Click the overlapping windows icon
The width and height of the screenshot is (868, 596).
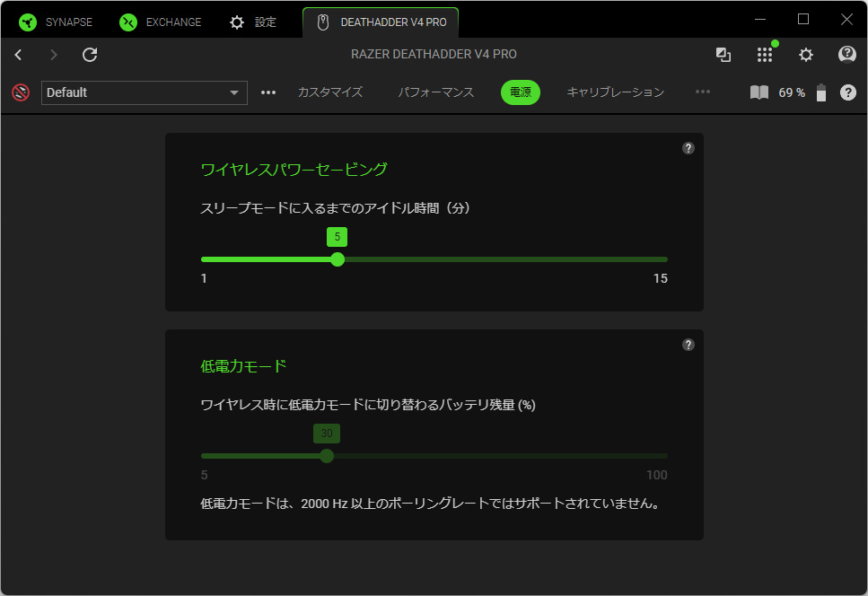point(723,55)
